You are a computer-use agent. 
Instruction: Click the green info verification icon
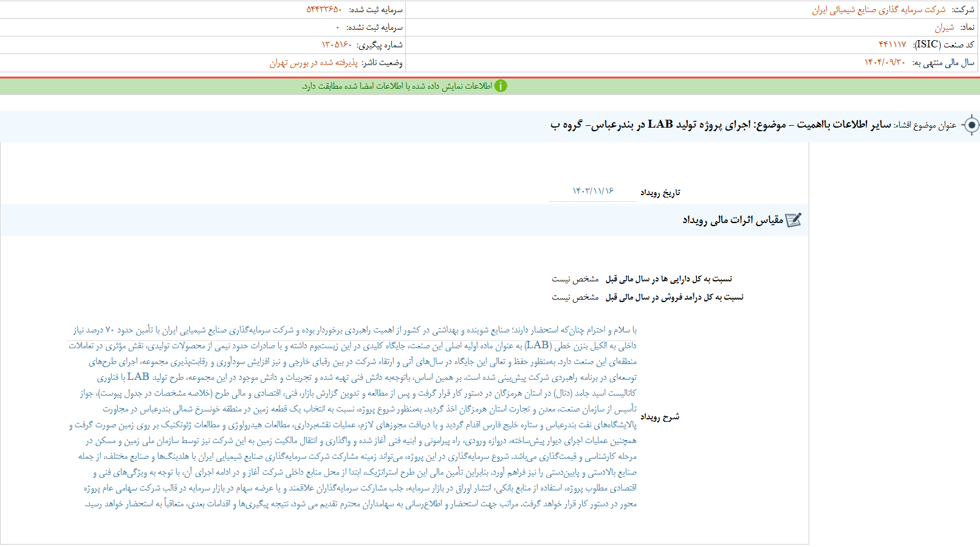point(502,85)
